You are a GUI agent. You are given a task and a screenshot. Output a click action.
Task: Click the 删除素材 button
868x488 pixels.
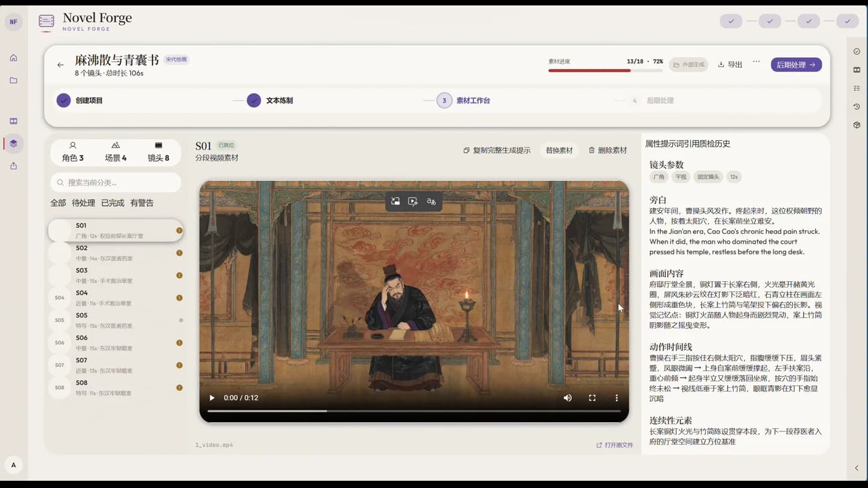click(608, 150)
